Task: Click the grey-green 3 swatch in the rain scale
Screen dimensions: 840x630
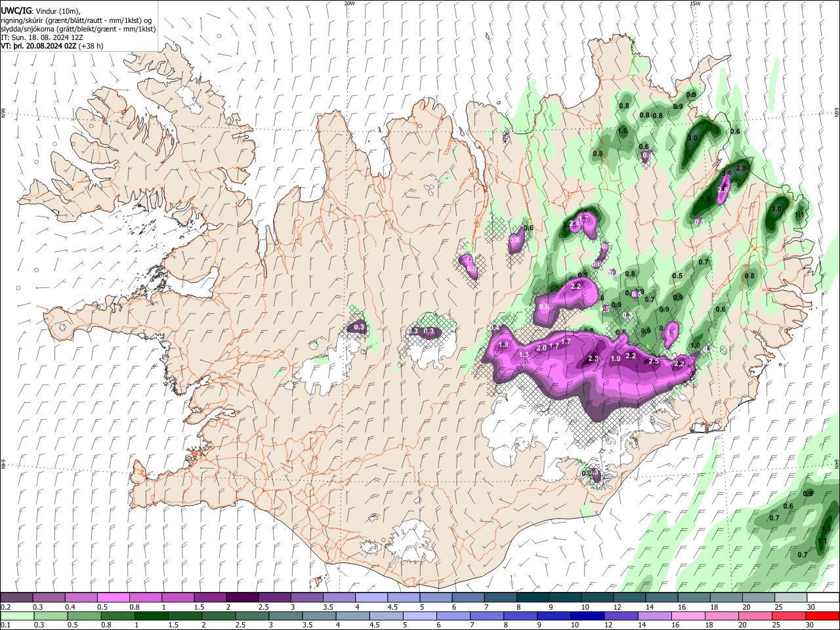Action: click(x=285, y=616)
